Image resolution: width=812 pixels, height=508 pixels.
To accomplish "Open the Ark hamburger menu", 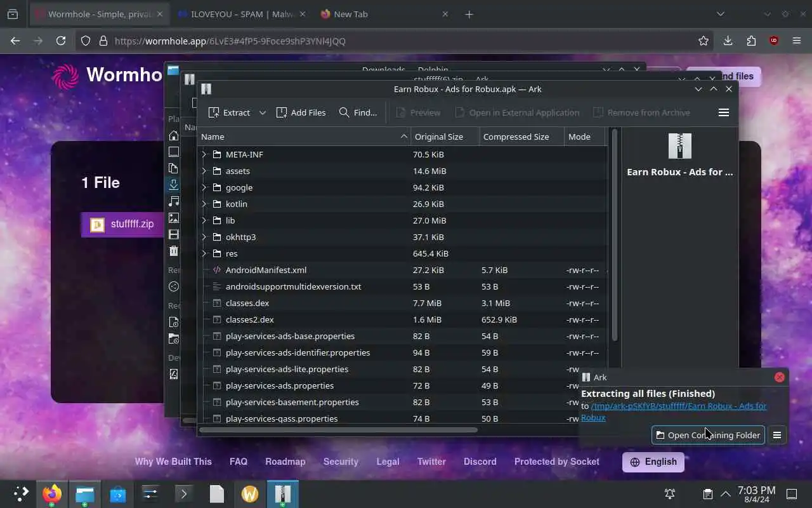I will [x=723, y=112].
